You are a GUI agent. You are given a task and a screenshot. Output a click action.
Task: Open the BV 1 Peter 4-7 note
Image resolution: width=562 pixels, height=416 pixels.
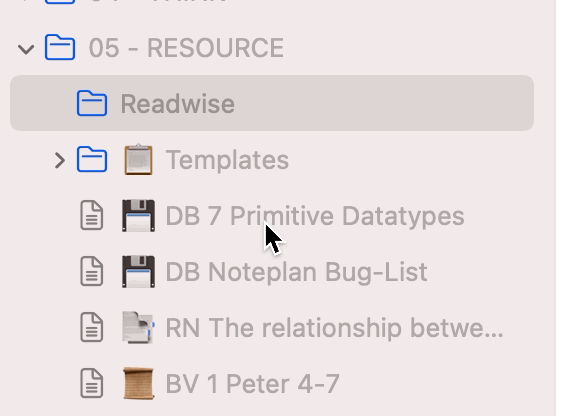point(253,384)
